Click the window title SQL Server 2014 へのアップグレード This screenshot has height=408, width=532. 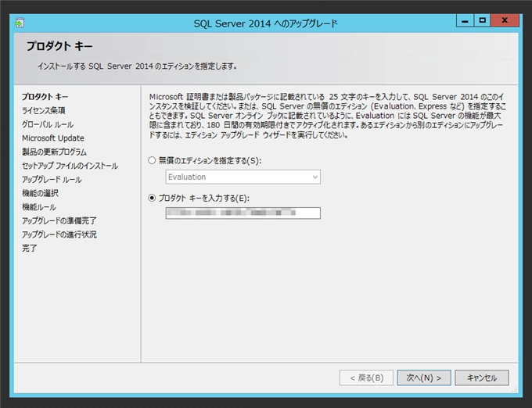[266, 23]
